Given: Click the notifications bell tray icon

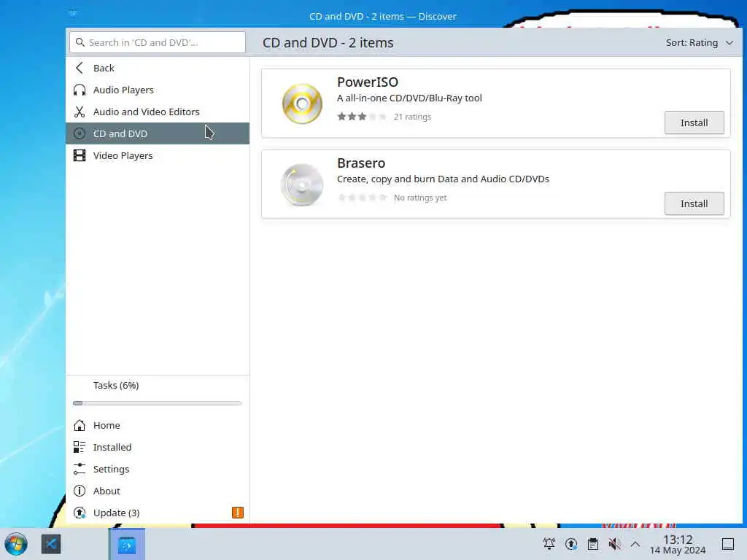Looking at the screenshot, I should pos(549,544).
